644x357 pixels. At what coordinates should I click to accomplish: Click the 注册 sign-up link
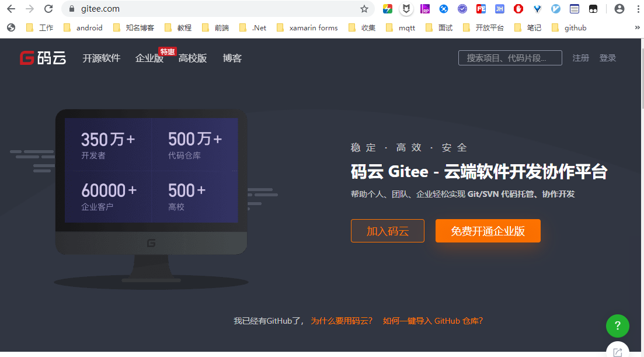[581, 58]
